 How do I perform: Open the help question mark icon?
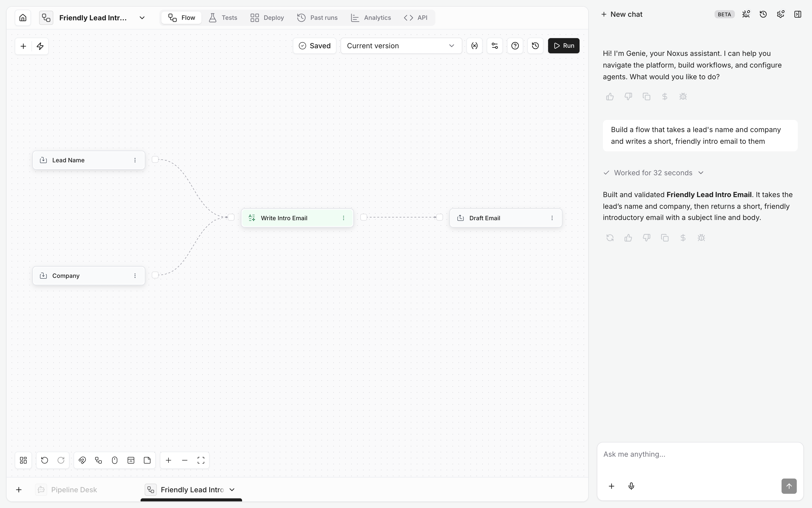(515, 46)
